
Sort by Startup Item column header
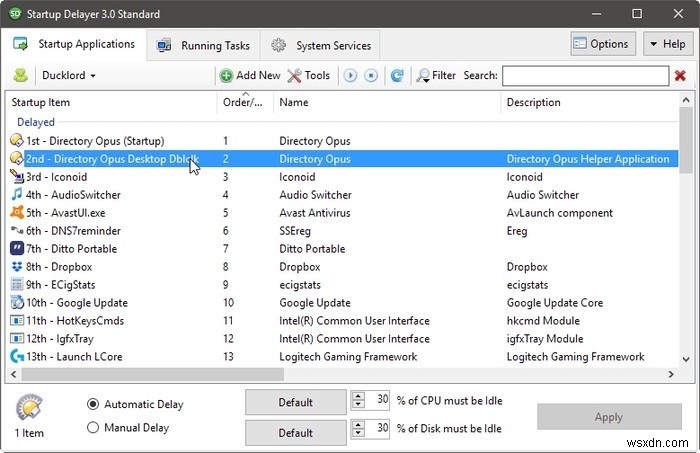click(x=111, y=102)
